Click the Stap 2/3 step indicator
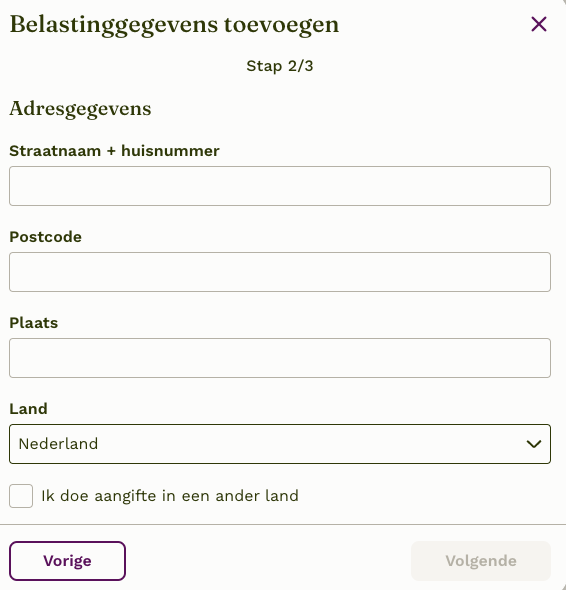This screenshot has height=590, width=566. coord(280,66)
